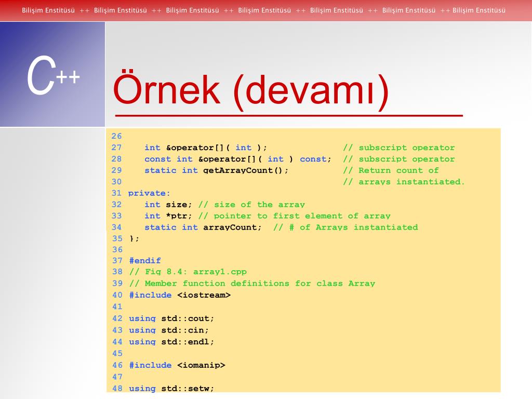Click the "using std::cout;" statement

tap(171, 318)
